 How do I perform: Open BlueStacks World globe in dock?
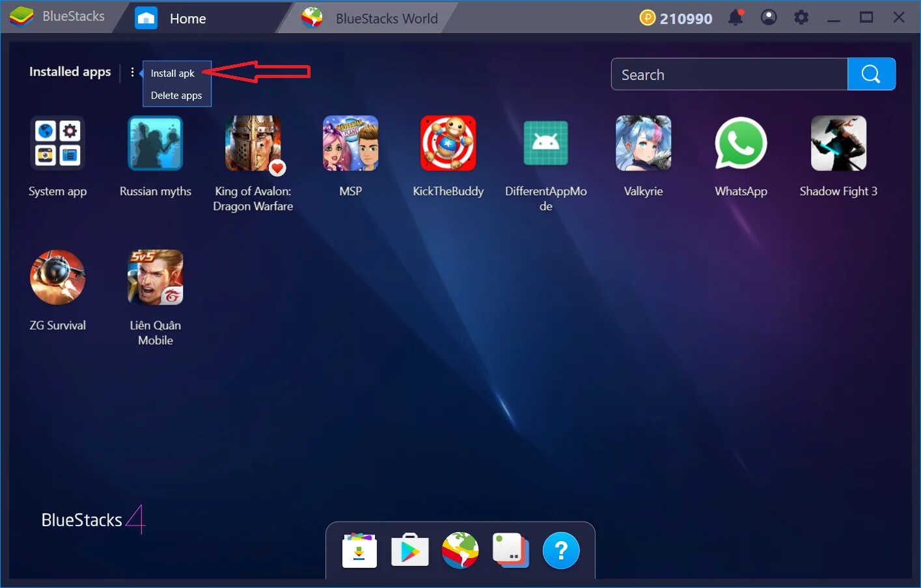click(x=460, y=550)
